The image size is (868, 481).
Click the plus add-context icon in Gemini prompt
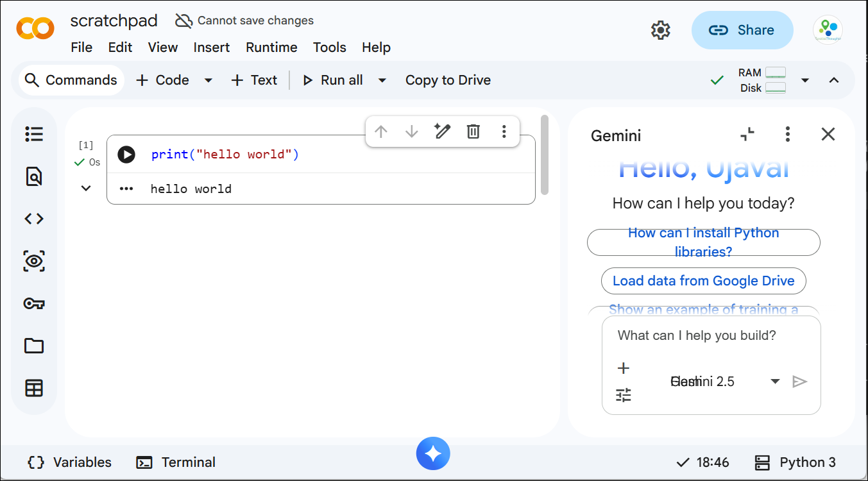point(623,368)
